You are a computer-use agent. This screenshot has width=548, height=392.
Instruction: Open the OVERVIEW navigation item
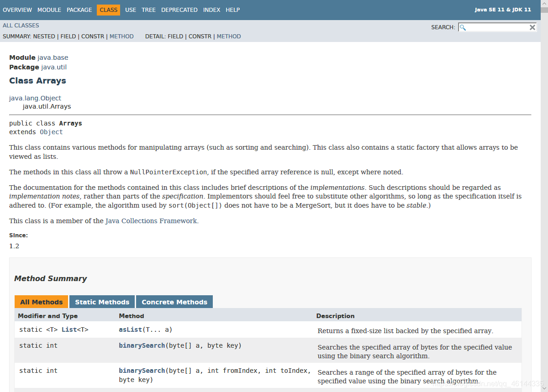(x=17, y=10)
